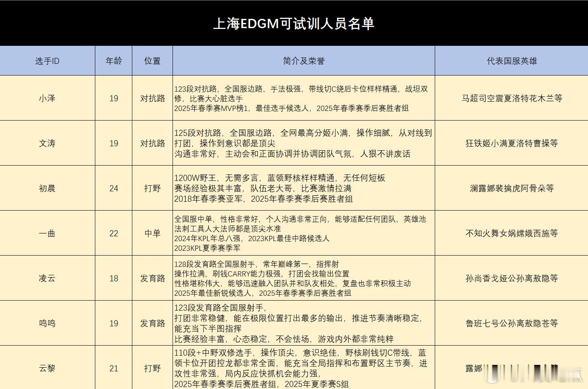Click 对抗路 position in 文涛 row
Viewport: 588px width, 389px height.
tap(152, 143)
